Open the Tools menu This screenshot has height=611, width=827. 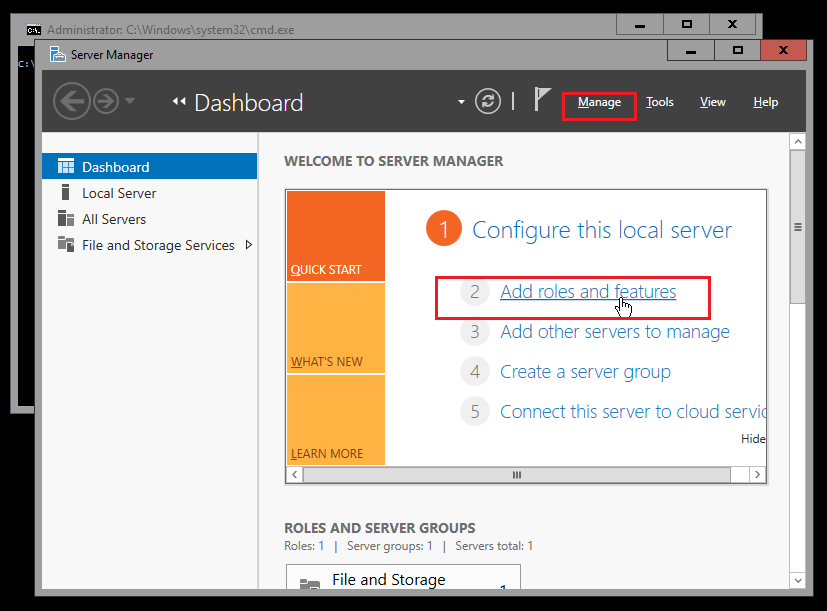point(659,101)
